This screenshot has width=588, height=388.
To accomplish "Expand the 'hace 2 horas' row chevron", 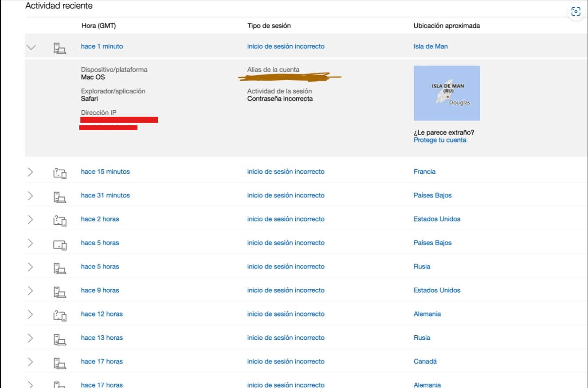I will click(x=30, y=219).
